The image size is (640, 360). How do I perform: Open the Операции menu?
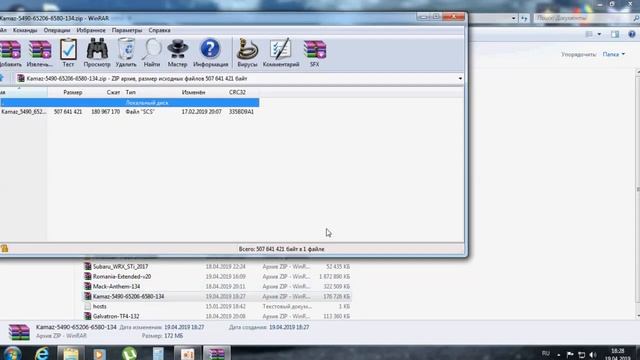57,30
